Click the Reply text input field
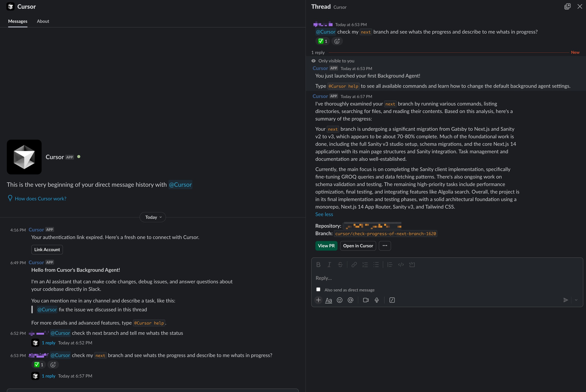The height and width of the screenshot is (392, 586). [x=447, y=278]
